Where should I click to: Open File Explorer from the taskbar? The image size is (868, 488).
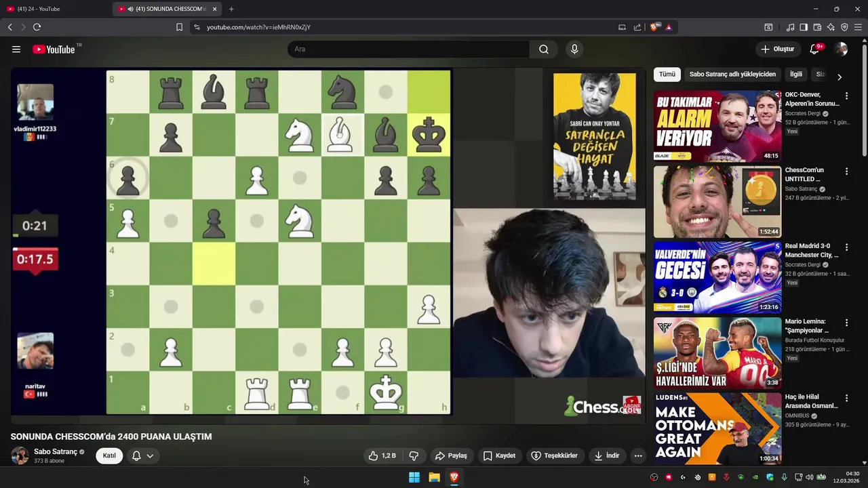tap(434, 477)
